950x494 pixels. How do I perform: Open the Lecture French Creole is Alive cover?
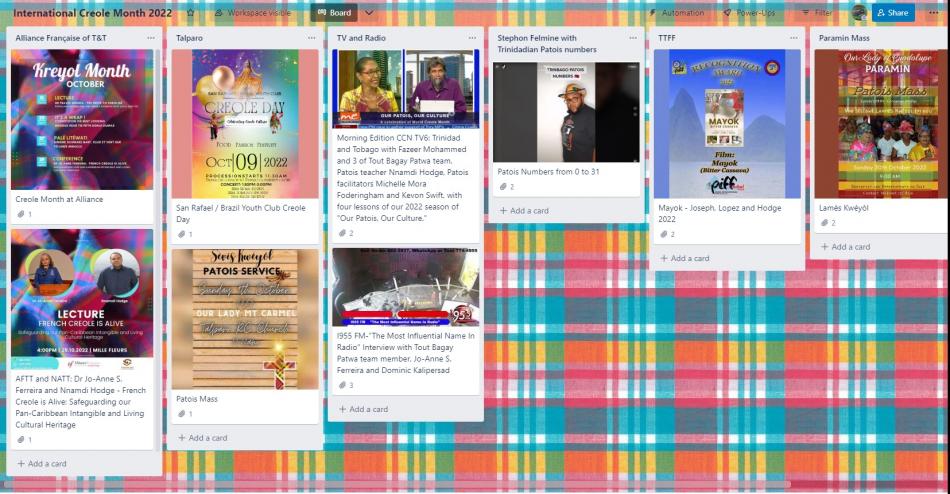(82, 299)
